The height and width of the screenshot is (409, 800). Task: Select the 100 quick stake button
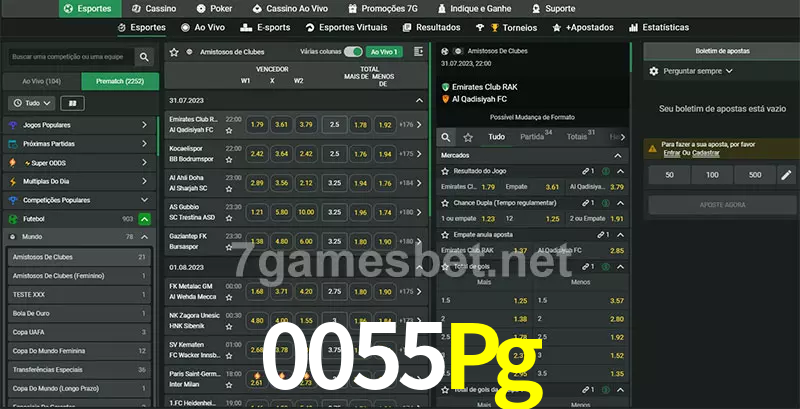711,175
